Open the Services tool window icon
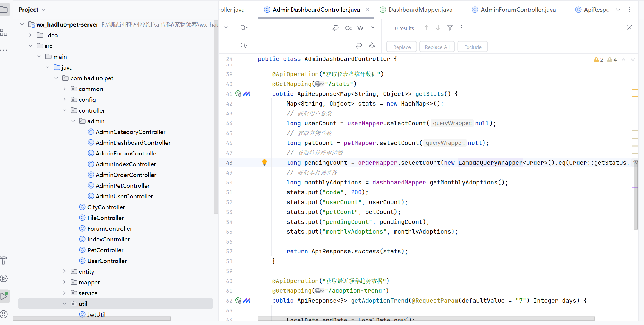The image size is (644, 325). click(x=4, y=278)
